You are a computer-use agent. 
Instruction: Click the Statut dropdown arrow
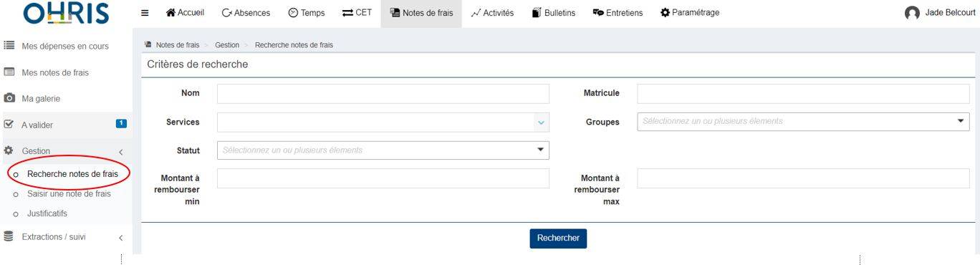tap(540, 150)
